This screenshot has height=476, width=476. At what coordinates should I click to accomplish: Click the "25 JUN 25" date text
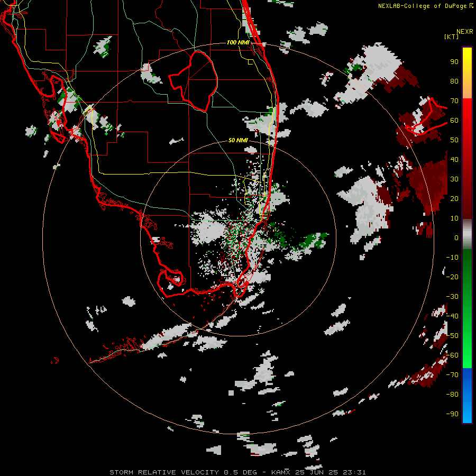pos(316,472)
